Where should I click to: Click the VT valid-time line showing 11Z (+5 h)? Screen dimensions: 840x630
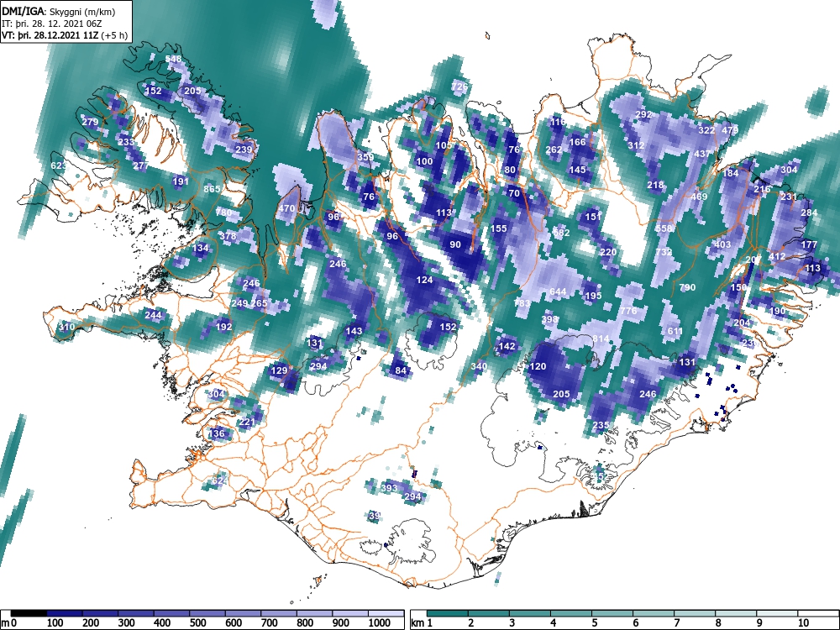[x=65, y=36]
